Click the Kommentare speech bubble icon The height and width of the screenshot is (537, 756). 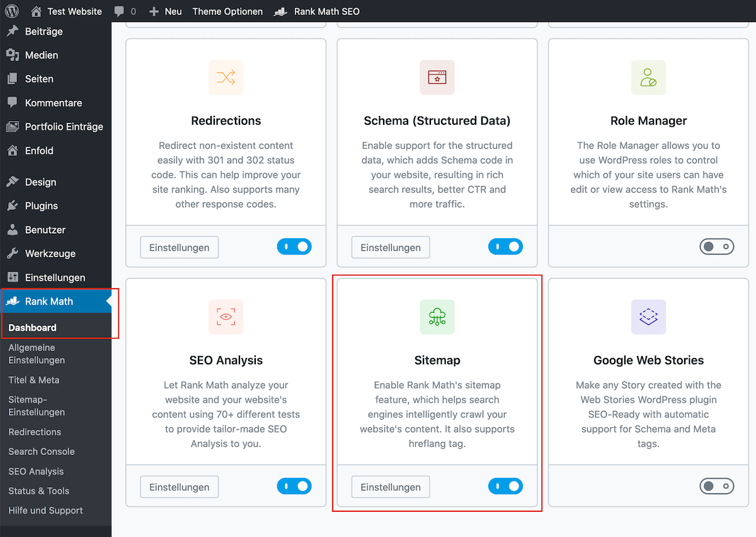click(x=13, y=103)
